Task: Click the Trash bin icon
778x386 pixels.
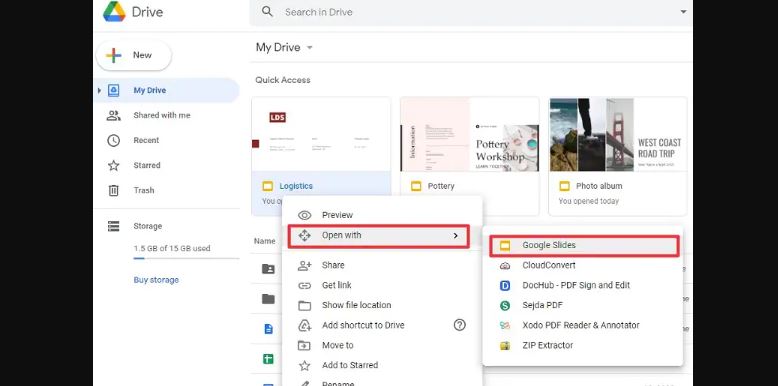Action: point(114,190)
